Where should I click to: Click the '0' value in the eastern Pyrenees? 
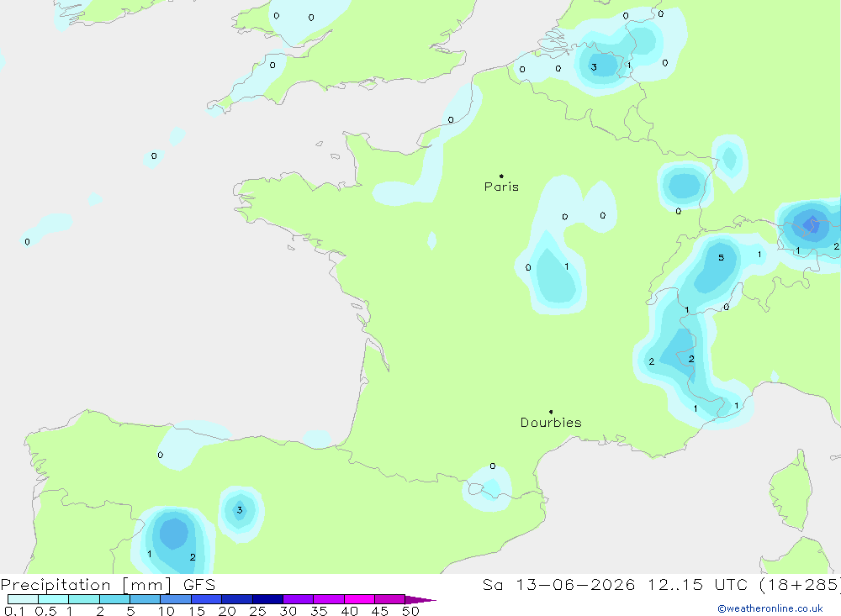[x=492, y=466]
